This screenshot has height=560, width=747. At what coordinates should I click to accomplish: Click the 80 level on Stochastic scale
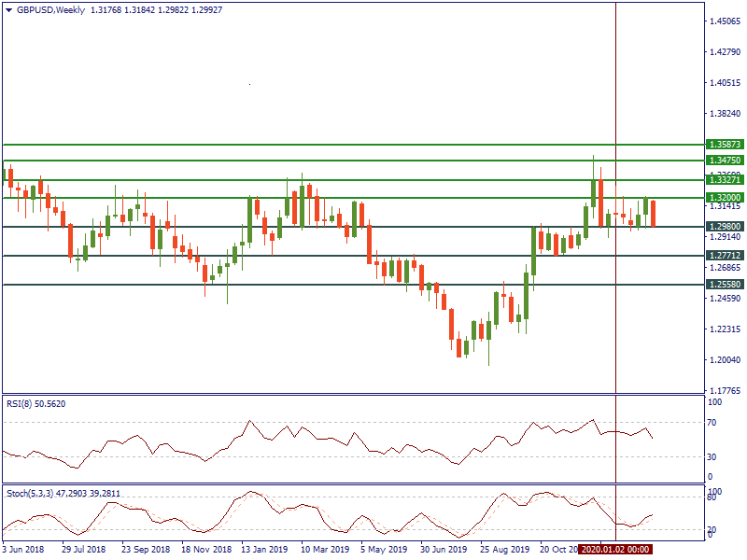click(714, 497)
